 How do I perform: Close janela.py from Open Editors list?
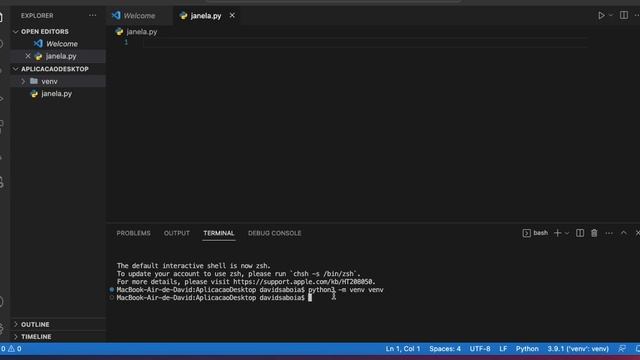28,56
